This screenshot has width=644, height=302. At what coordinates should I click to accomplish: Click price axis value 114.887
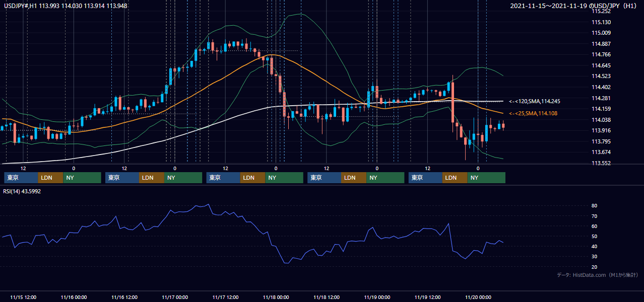click(x=601, y=44)
